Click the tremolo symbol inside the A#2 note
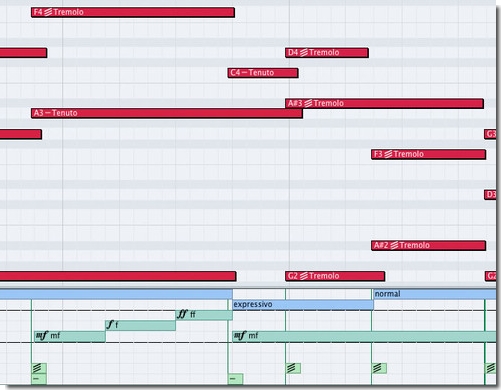 pyautogui.click(x=394, y=246)
